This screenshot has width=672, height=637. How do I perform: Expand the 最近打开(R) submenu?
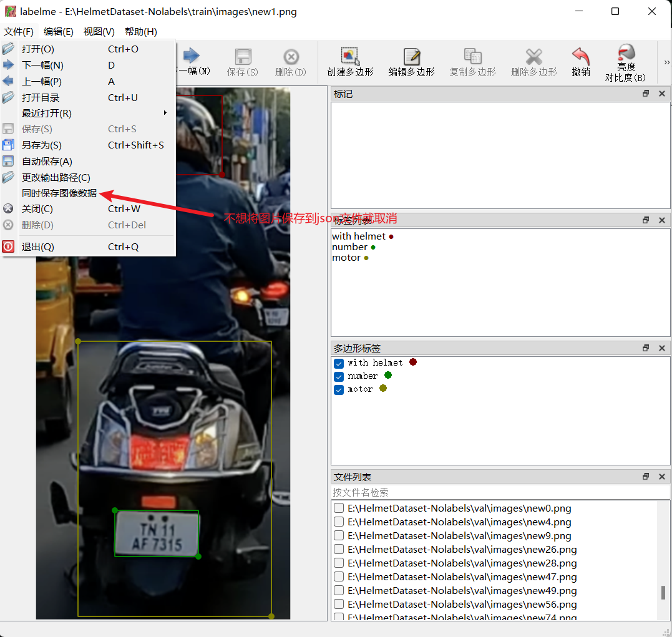point(88,113)
